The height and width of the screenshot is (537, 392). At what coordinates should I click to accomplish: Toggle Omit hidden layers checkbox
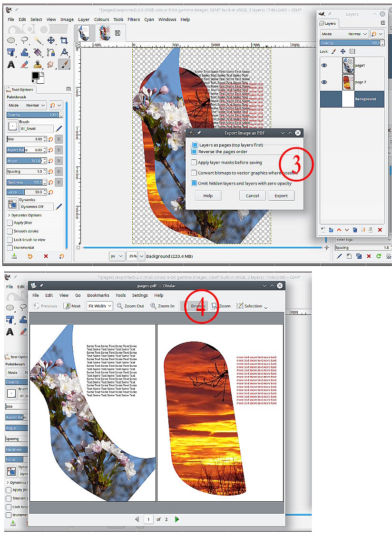194,183
